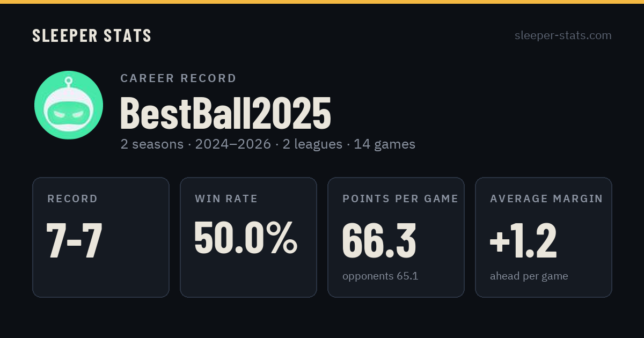Click the ahead per game subtext
Screen dimensions: 644x338
click(x=529, y=276)
